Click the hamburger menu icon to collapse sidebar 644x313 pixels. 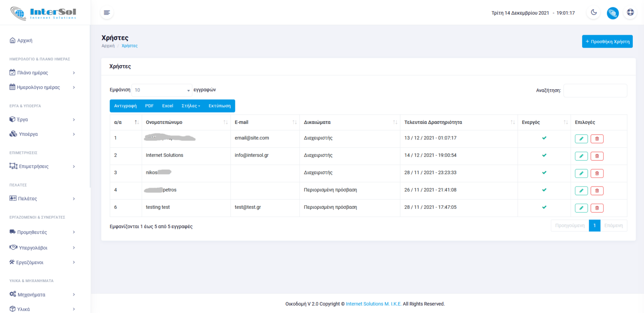pyautogui.click(x=107, y=13)
